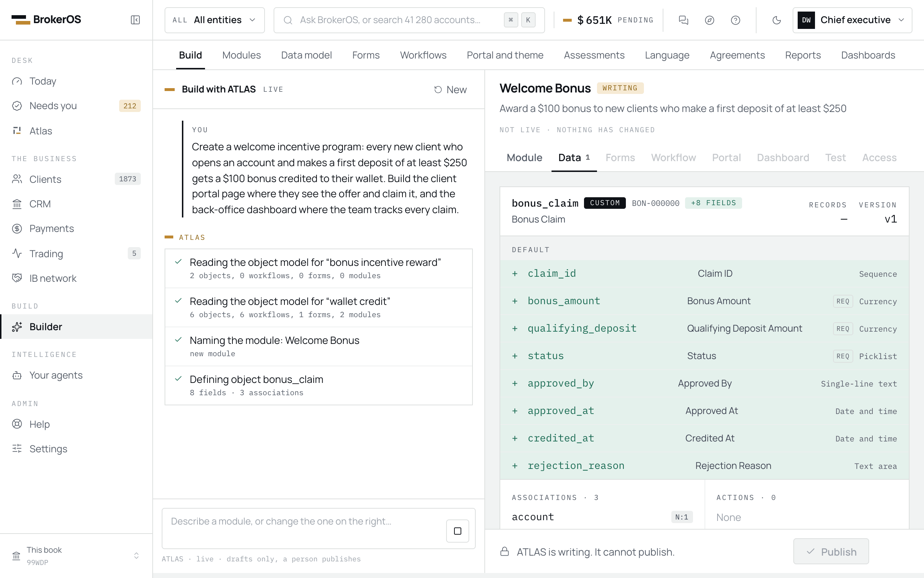Expand the This book 99WDP switcher

point(77,556)
